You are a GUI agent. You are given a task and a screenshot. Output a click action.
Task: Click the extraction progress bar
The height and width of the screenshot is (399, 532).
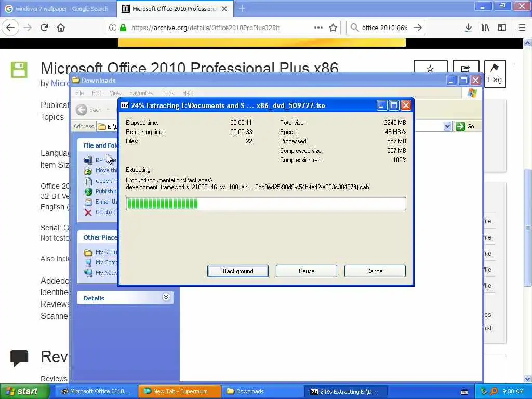(265, 204)
